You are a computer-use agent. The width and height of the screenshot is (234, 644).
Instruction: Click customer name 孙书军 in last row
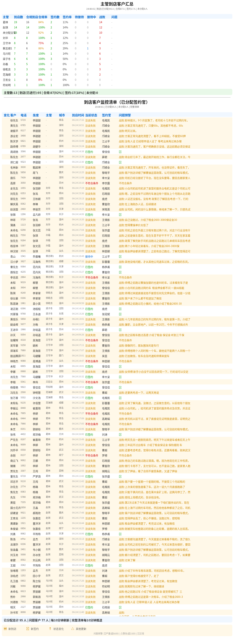pos(14,613)
